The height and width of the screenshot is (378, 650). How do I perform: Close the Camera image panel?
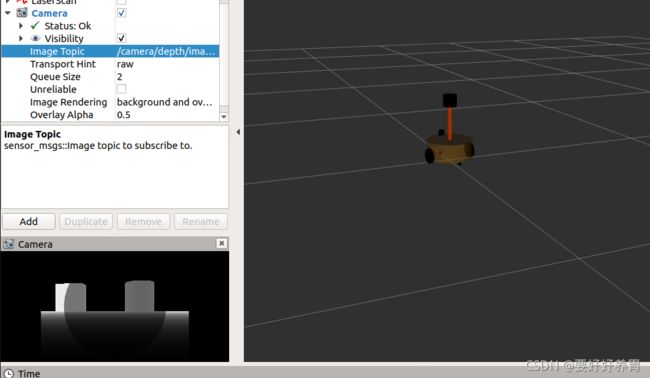pos(221,243)
